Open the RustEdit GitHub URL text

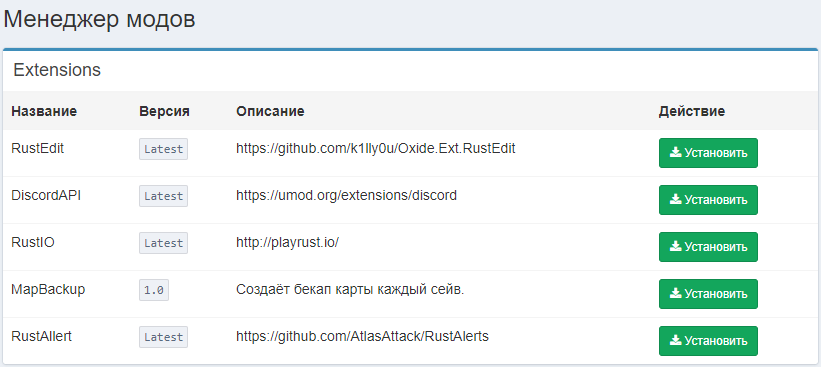[375, 149]
